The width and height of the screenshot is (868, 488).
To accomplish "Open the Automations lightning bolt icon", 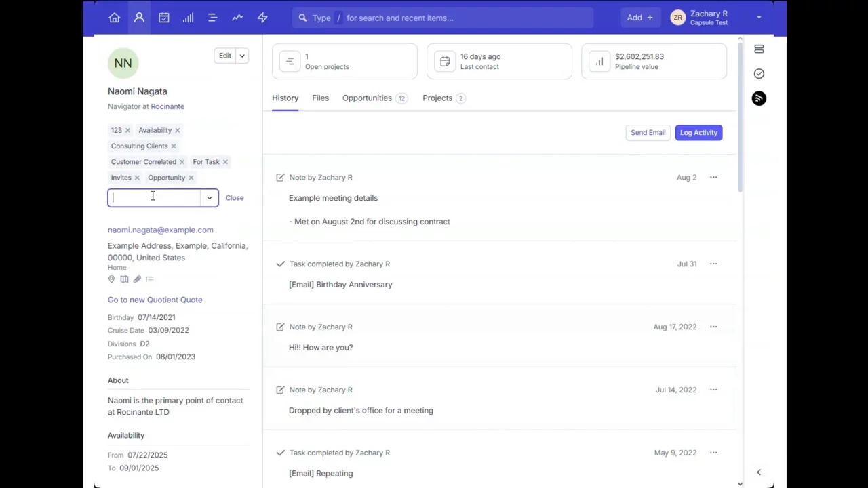I will (262, 18).
